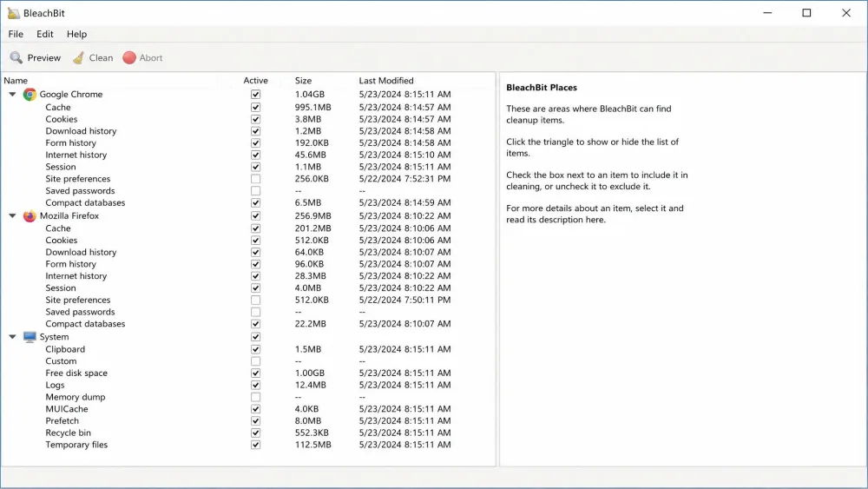Click the Preview button label
The width and height of the screenshot is (868, 489).
click(43, 57)
